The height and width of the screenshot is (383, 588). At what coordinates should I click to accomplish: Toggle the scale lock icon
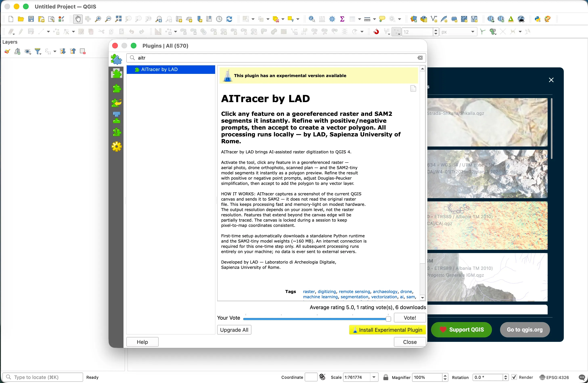click(x=386, y=377)
